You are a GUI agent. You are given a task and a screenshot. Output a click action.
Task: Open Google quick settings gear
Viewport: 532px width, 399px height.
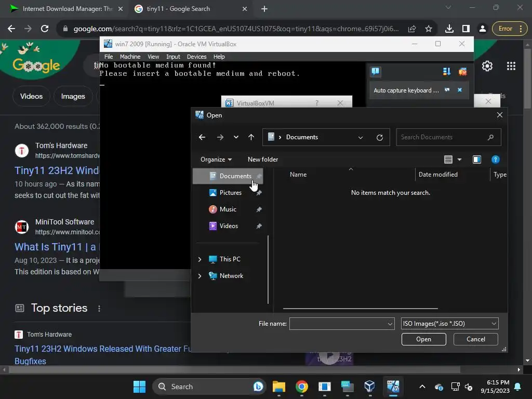tap(487, 66)
